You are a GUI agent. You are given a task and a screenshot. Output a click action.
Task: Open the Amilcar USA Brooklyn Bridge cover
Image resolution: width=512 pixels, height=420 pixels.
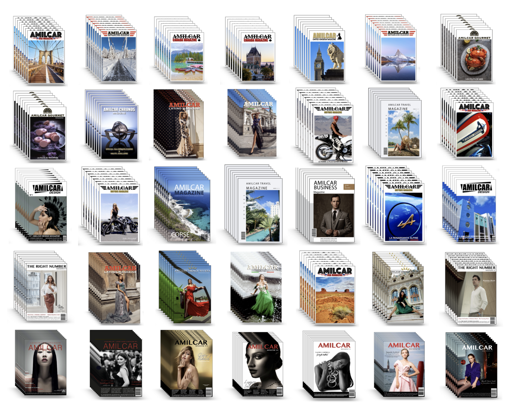pos(46,57)
